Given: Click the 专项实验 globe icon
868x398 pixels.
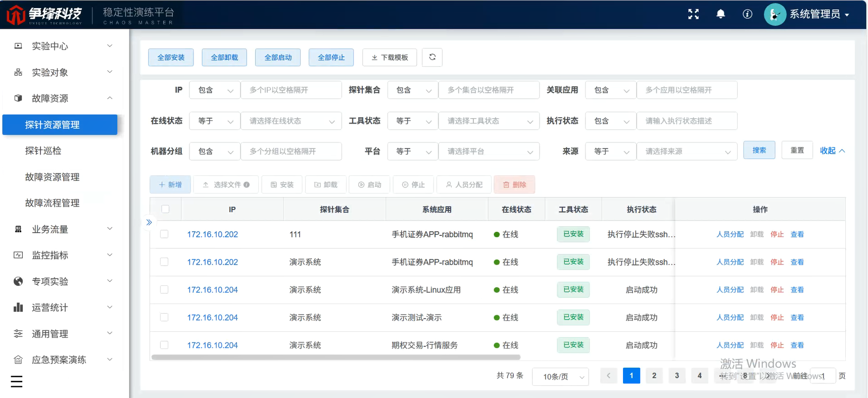Looking at the screenshot, I should 18,281.
